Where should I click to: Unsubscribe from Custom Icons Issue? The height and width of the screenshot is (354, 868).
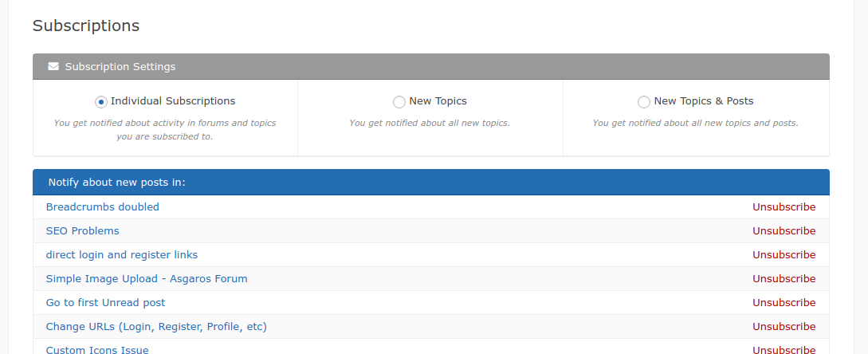click(x=784, y=350)
